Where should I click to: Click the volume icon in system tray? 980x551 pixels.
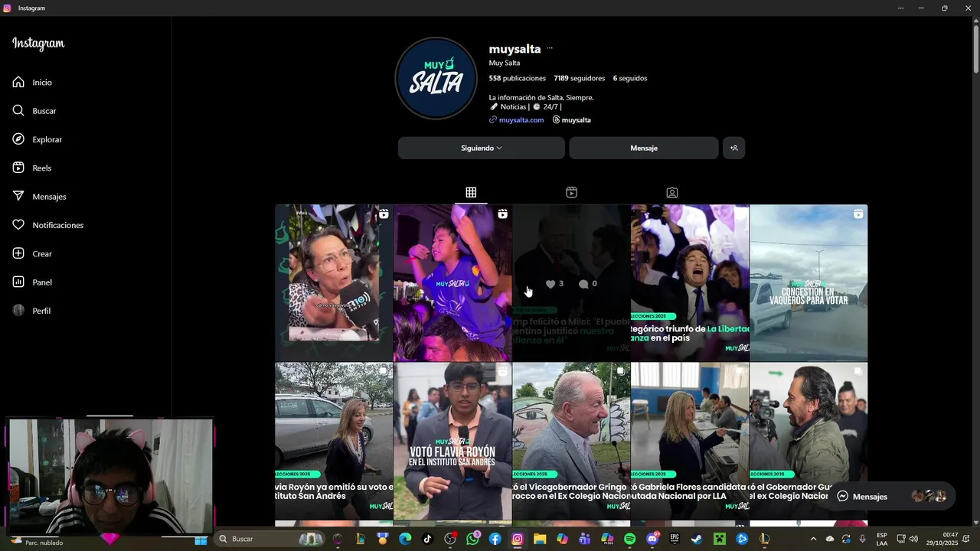click(913, 539)
